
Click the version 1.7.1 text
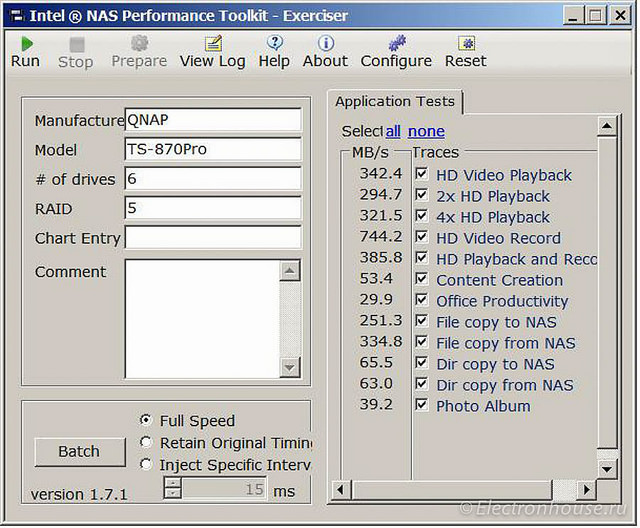79,495
